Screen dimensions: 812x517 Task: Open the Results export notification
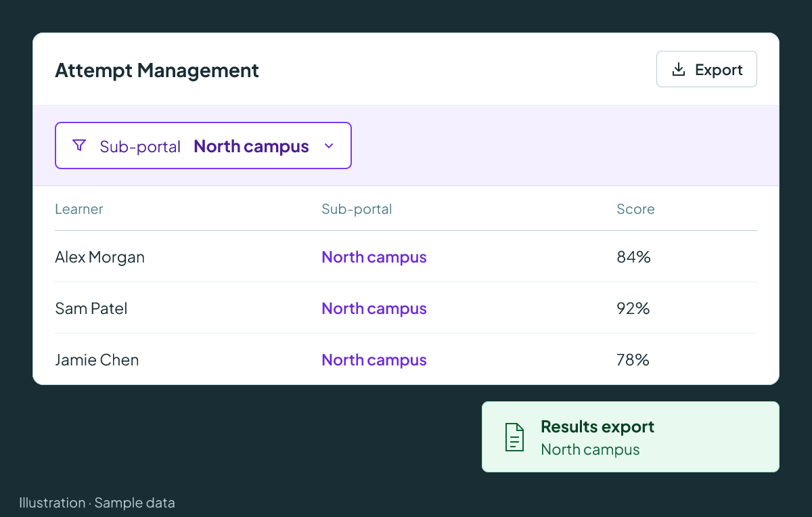(630, 436)
